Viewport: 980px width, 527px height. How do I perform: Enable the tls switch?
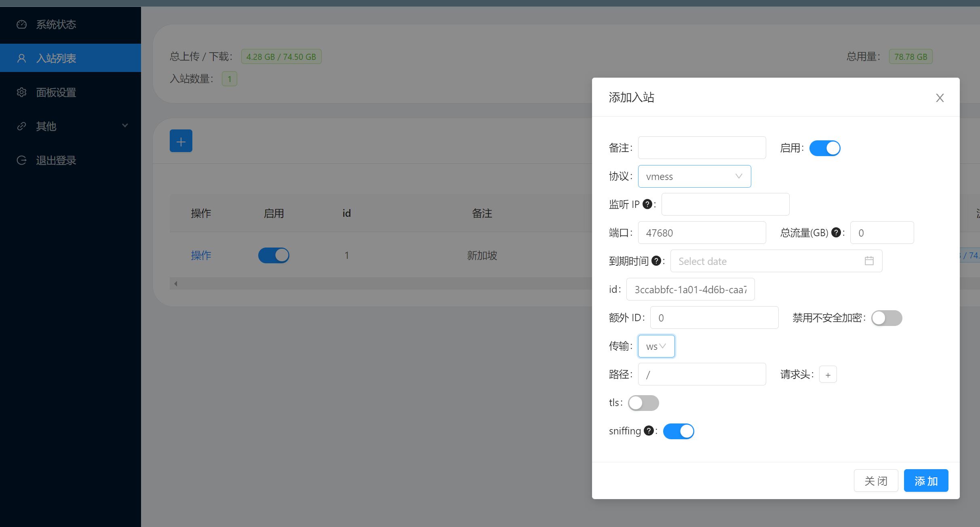pos(643,403)
